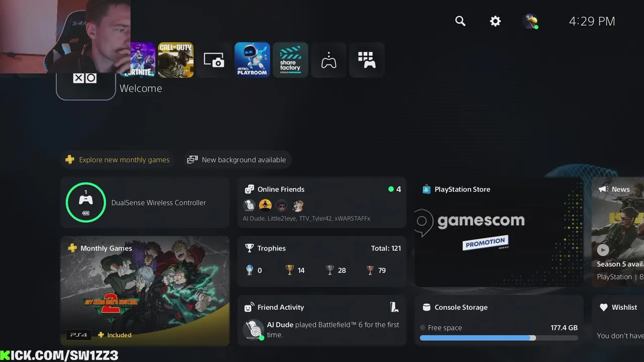Click the background image icon
Viewport: 644px width, 362px height.
[x=192, y=160]
